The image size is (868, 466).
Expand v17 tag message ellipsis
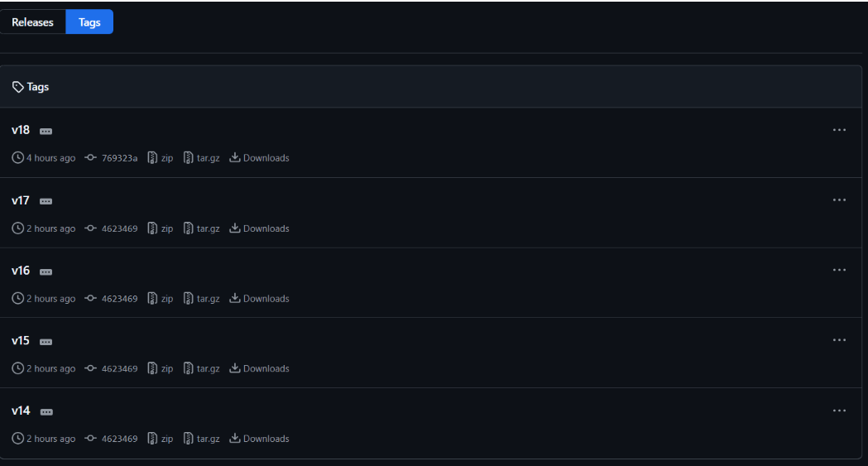[x=46, y=201]
